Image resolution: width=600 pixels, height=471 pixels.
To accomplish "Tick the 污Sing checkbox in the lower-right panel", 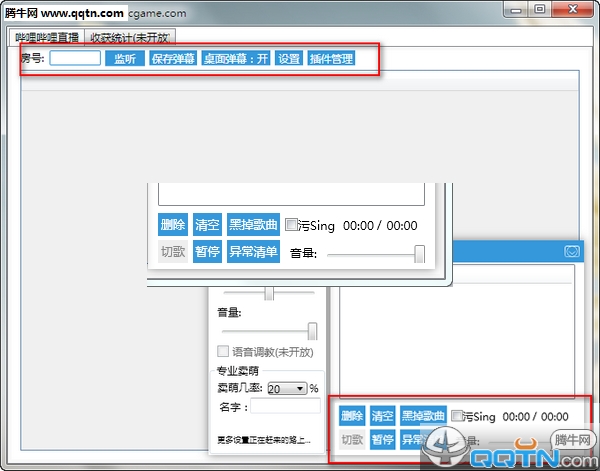I will (x=457, y=416).
